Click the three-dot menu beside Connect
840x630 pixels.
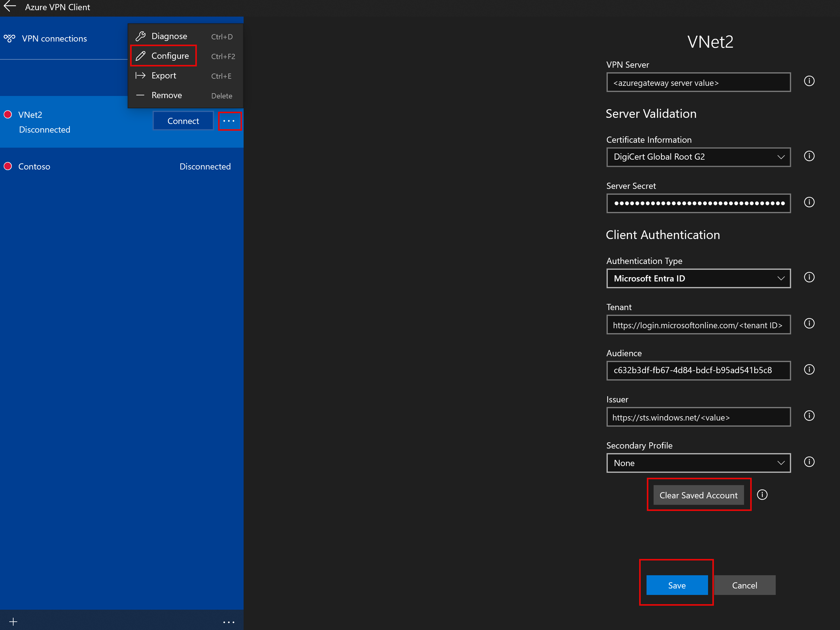click(229, 121)
